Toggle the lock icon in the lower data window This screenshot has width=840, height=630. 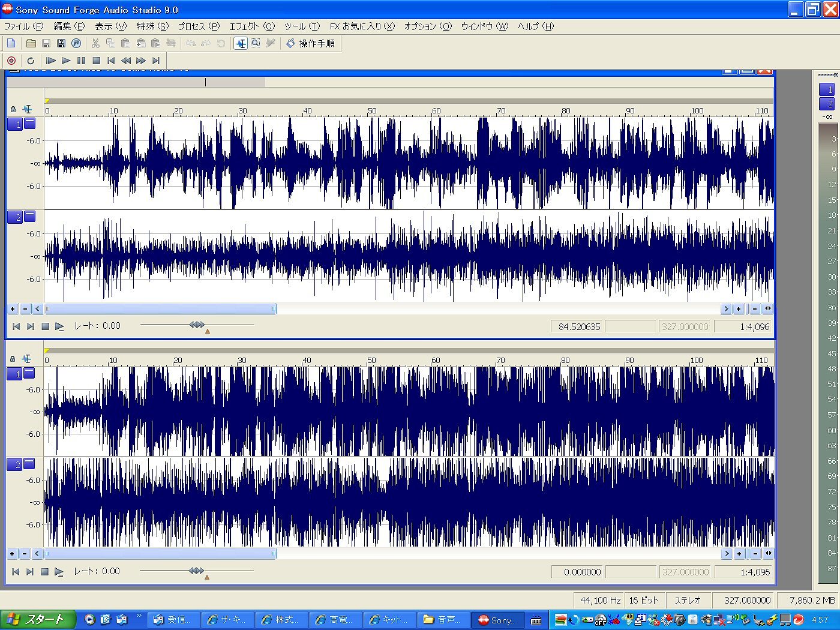pyautogui.click(x=13, y=359)
